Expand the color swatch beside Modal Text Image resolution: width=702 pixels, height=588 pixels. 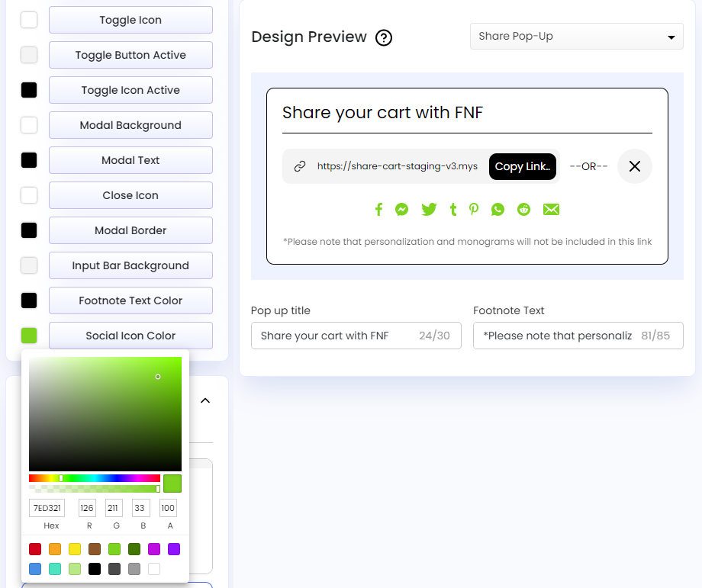click(x=28, y=160)
